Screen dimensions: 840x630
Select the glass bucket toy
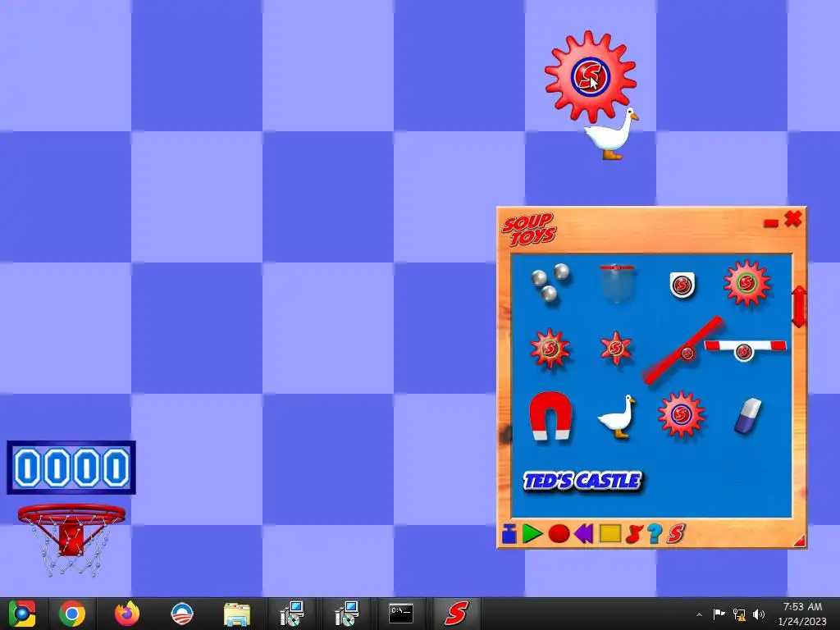[x=617, y=283]
